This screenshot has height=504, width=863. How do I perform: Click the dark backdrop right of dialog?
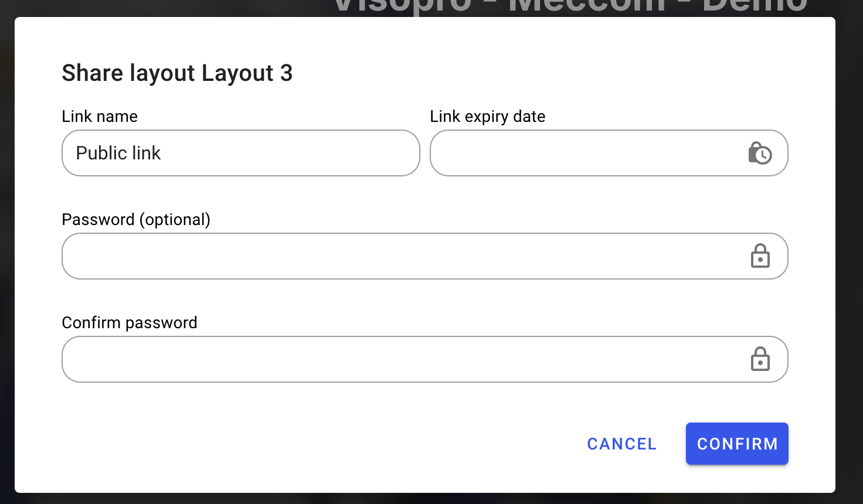coord(850,252)
